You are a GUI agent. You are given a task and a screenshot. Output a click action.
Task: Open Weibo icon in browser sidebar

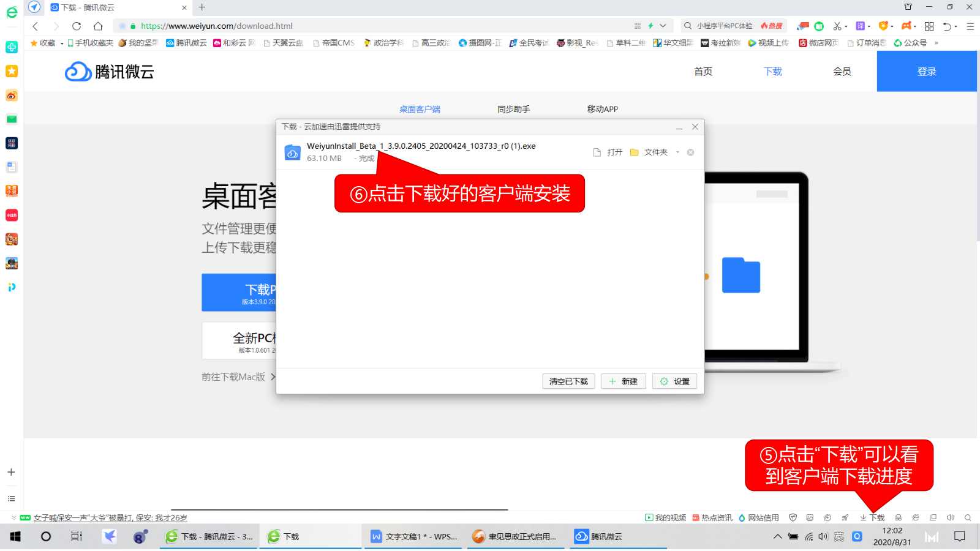tap(11, 95)
